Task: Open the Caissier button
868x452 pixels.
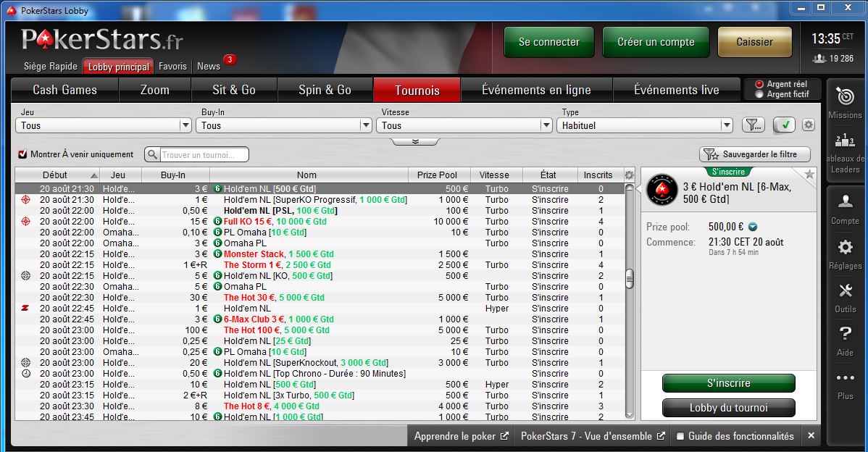Action: pyautogui.click(x=754, y=42)
